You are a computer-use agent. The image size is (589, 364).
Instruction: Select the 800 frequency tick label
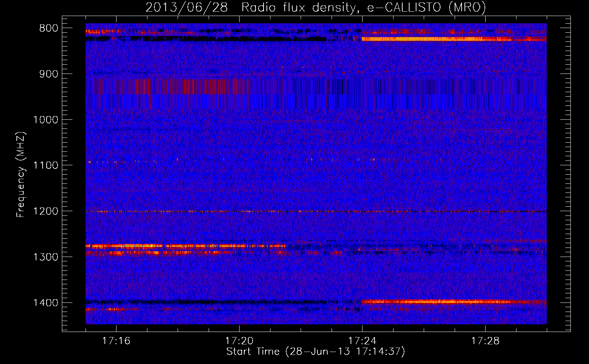[49, 28]
